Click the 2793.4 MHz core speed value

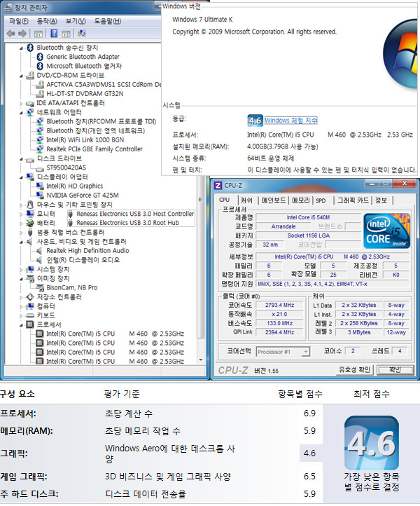tap(279, 305)
